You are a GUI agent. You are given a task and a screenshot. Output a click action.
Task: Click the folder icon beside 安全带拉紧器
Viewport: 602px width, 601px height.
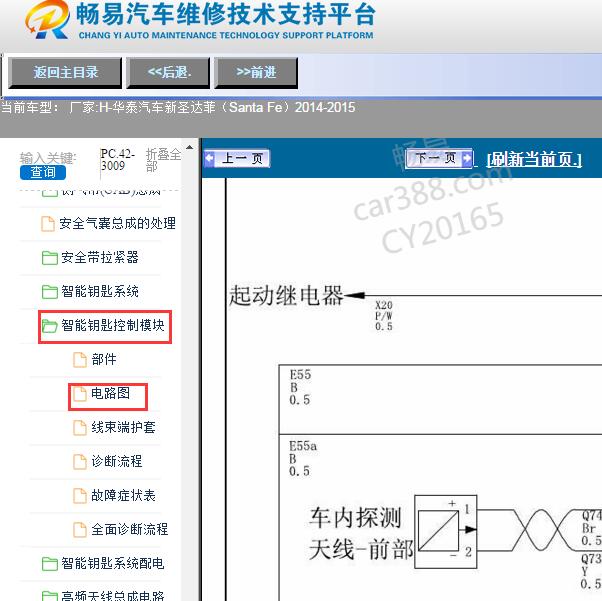pos(50,258)
